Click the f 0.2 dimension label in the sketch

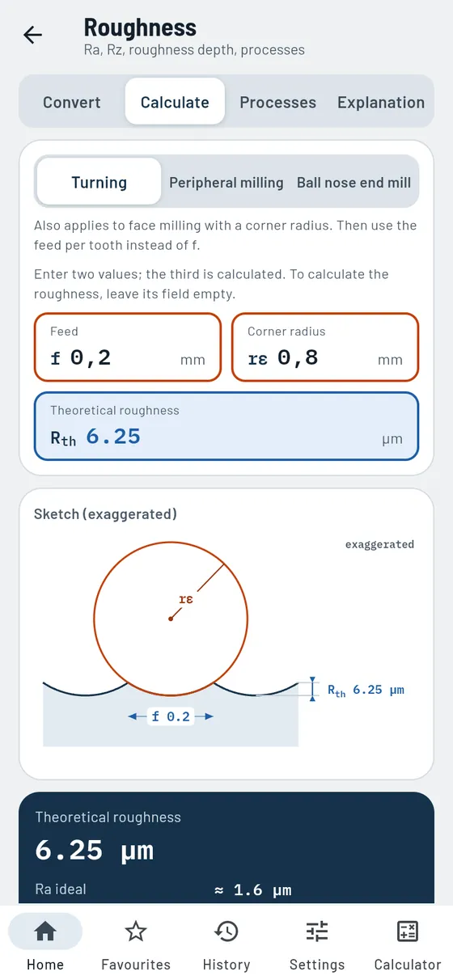point(170,716)
